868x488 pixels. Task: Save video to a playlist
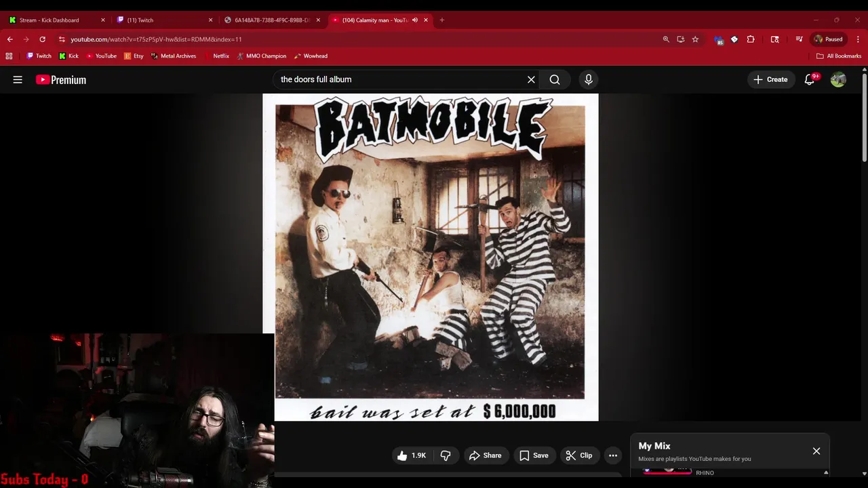tap(534, 455)
